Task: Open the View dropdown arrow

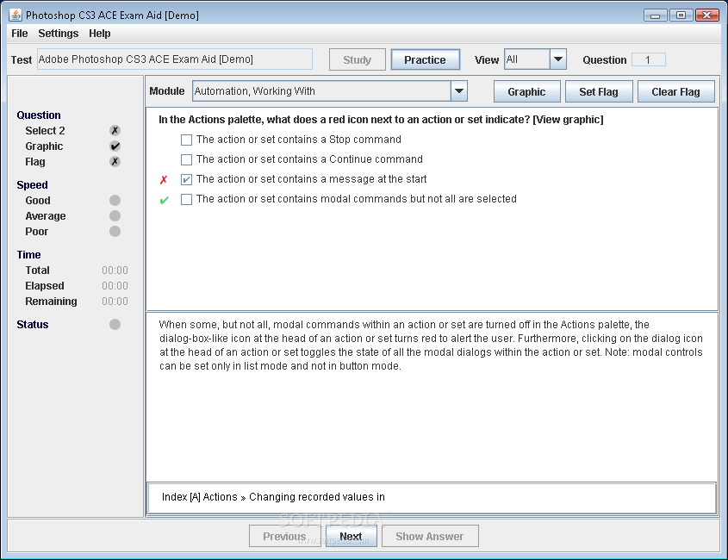Action: pyautogui.click(x=558, y=59)
